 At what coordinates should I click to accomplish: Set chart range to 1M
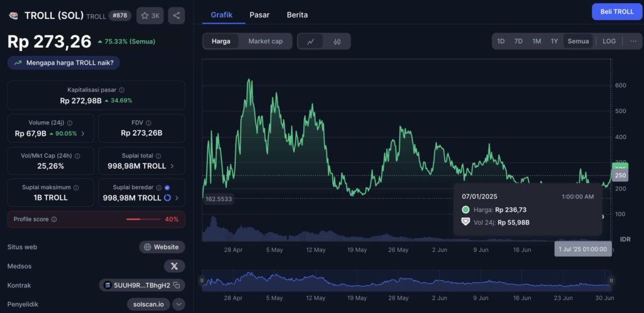coord(536,41)
